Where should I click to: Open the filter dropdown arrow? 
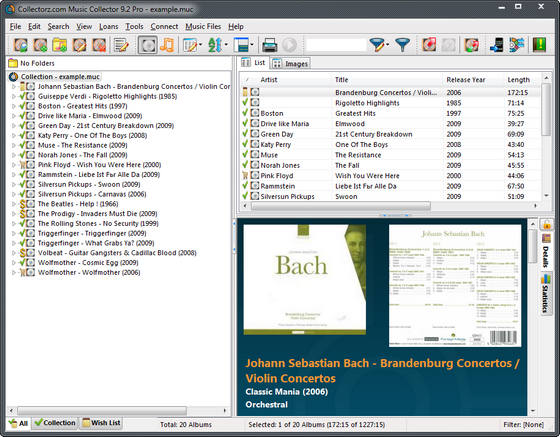click(388, 45)
